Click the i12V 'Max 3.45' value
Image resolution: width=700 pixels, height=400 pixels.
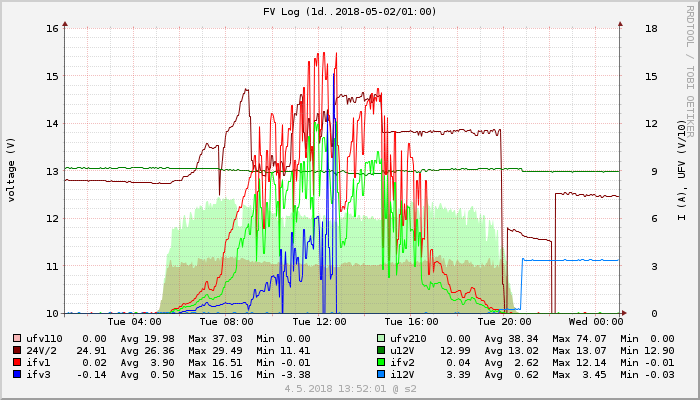tap(579, 375)
